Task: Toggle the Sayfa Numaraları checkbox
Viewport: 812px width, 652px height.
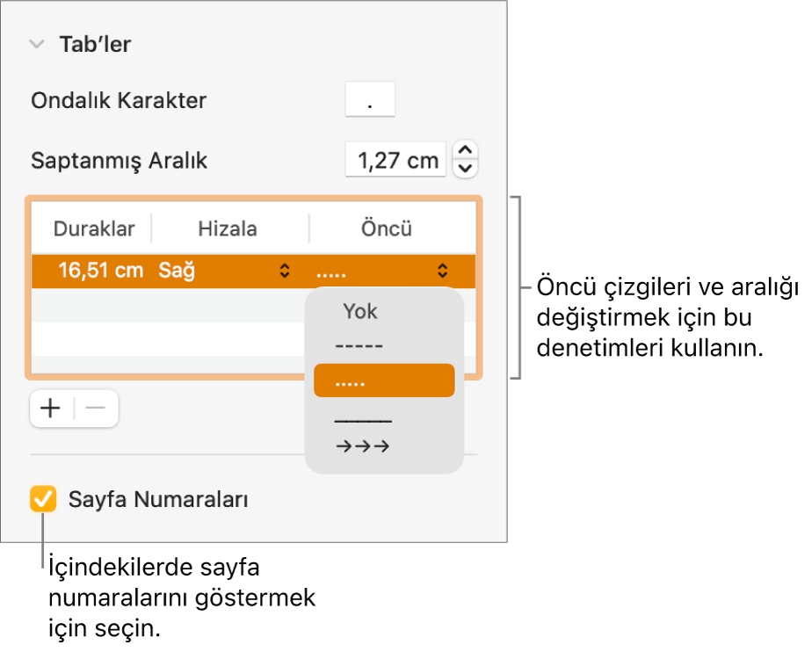Action: point(43,499)
